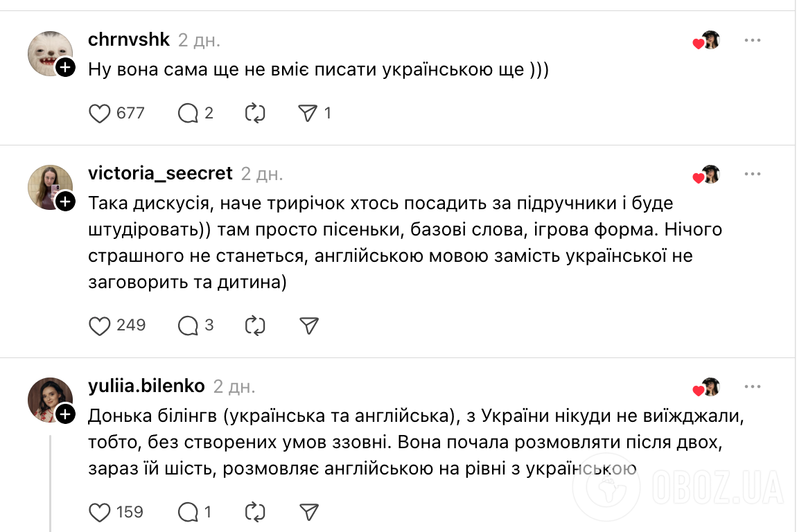Like yuliia.bilenko's comment

99,512
